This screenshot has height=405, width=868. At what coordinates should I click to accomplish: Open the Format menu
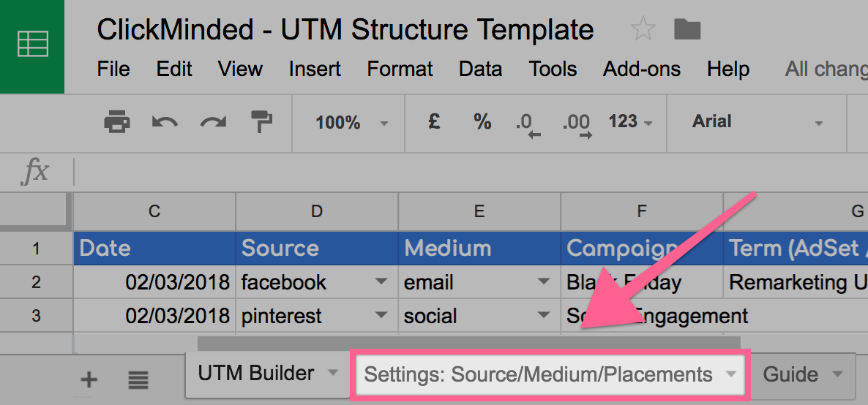(400, 69)
